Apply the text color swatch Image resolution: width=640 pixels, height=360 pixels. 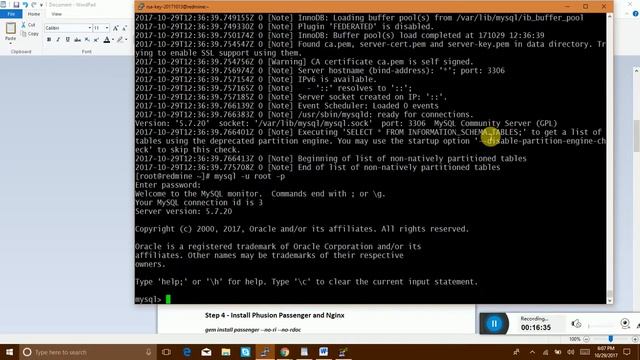(x=107, y=40)
